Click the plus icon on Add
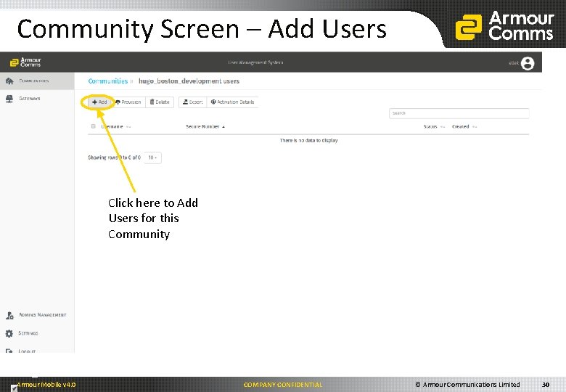Image resolution: width=566 pixels, height=392 pixels. tap(94, 102)
